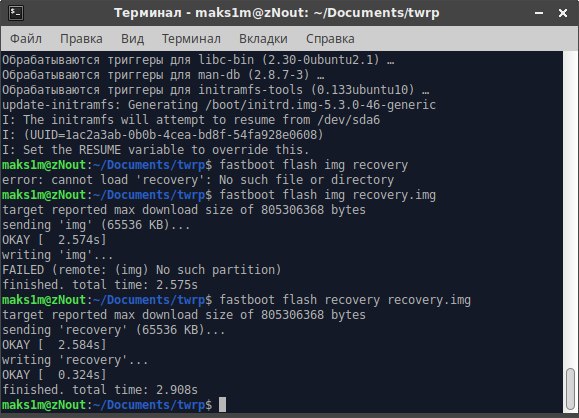Open the Терминал menu

tap(191, 39)
